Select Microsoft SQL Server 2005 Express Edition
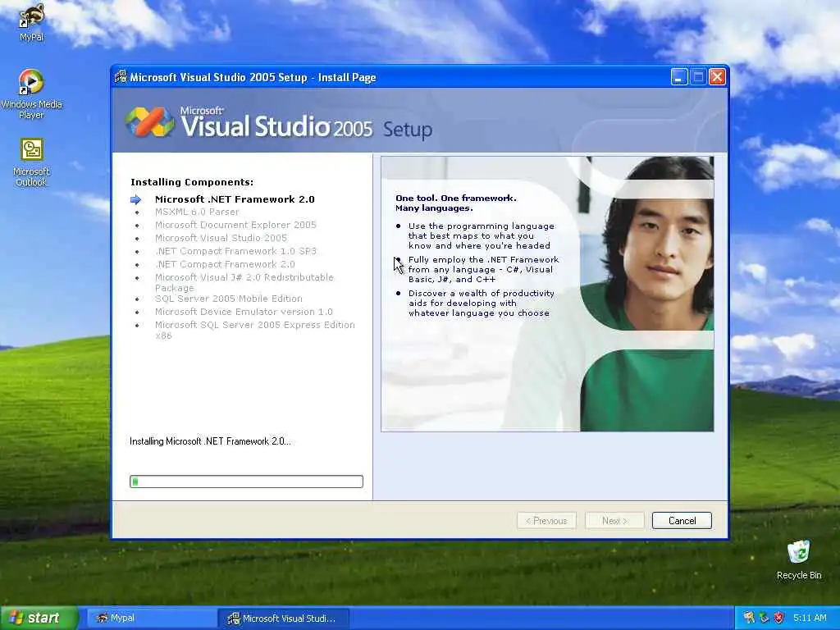 254,330
